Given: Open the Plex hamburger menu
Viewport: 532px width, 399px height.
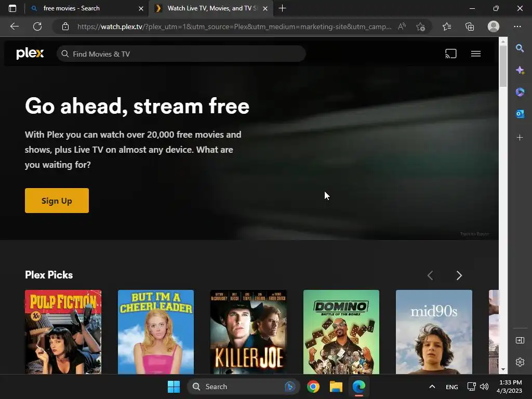Looking at the screenshot, I should pos(476,54).
